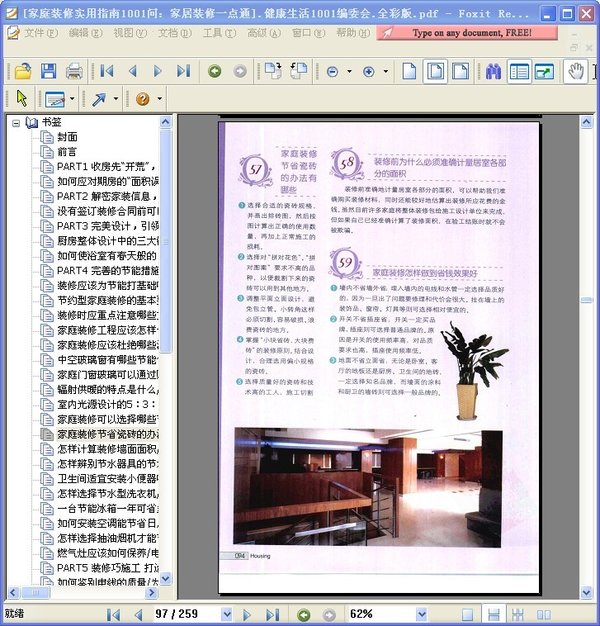This screenshot has width=600, height=626.
Task: Select the Hand tool in the toolbar
Action: (575, 71)
